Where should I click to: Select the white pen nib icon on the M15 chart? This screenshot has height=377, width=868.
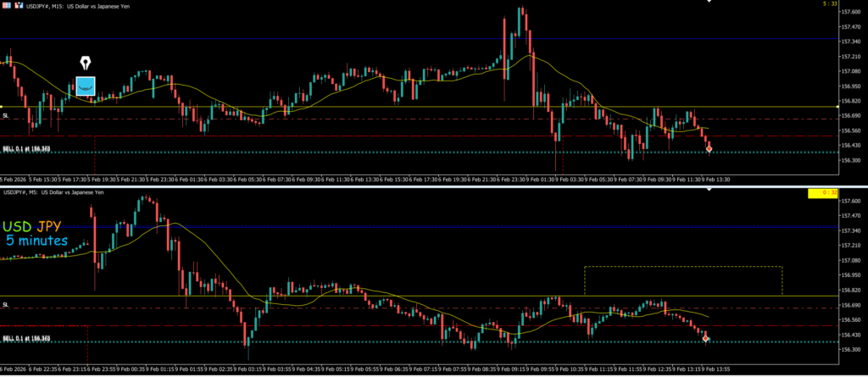click(85, 64)
